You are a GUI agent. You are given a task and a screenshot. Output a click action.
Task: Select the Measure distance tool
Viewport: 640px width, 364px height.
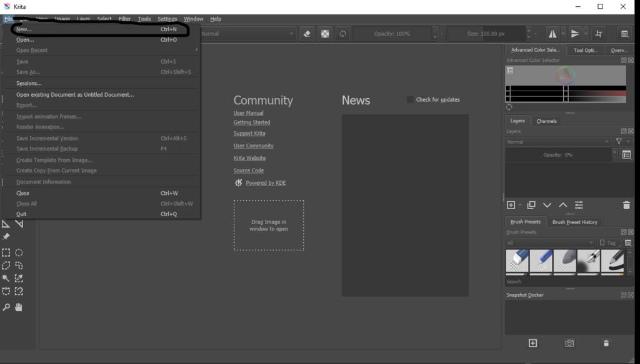pyautogui.click(x=19, y=224)
